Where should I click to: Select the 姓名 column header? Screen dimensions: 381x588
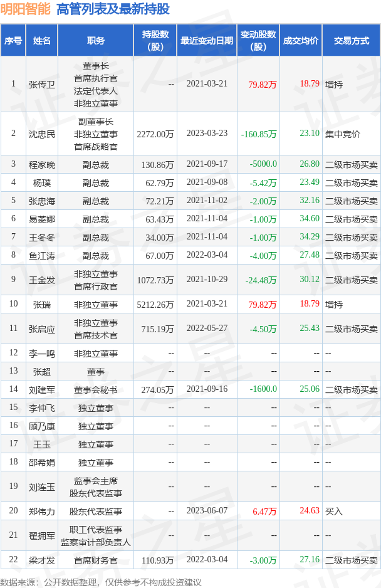[41, 41]
